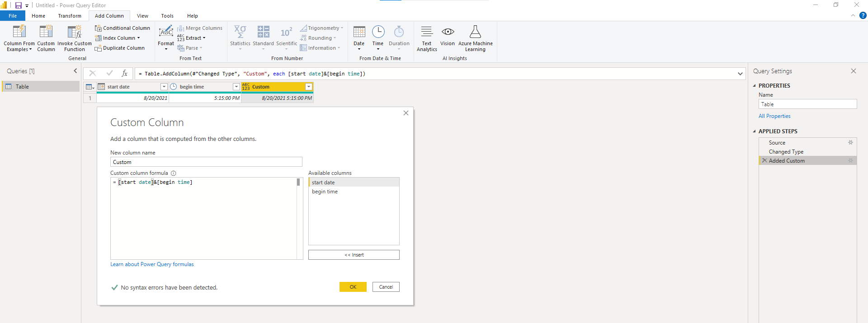Click the Duration icon
868x323 pixels.
[x=399, y=32]
